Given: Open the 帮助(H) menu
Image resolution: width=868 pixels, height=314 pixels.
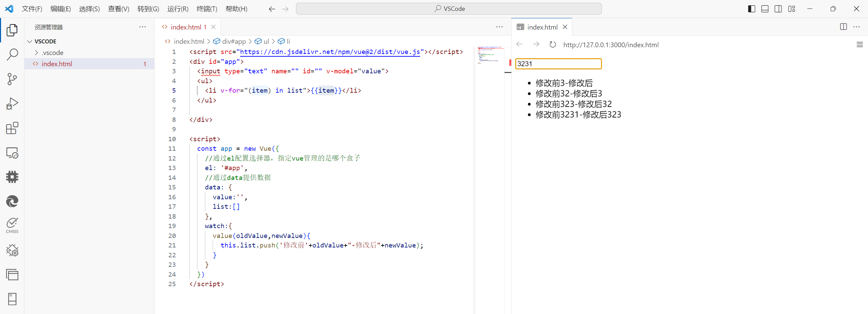Looking at the screenshot, I should (x=236, y=9).
